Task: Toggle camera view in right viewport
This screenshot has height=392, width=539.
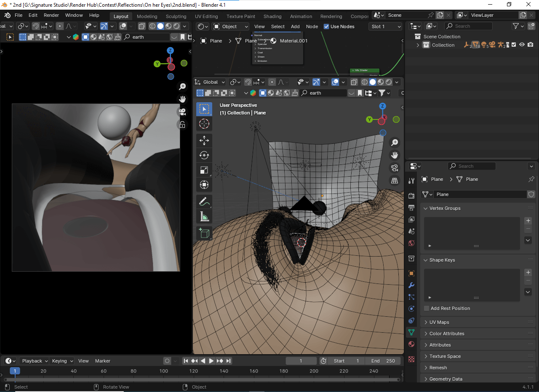Action: click(395, 168)
